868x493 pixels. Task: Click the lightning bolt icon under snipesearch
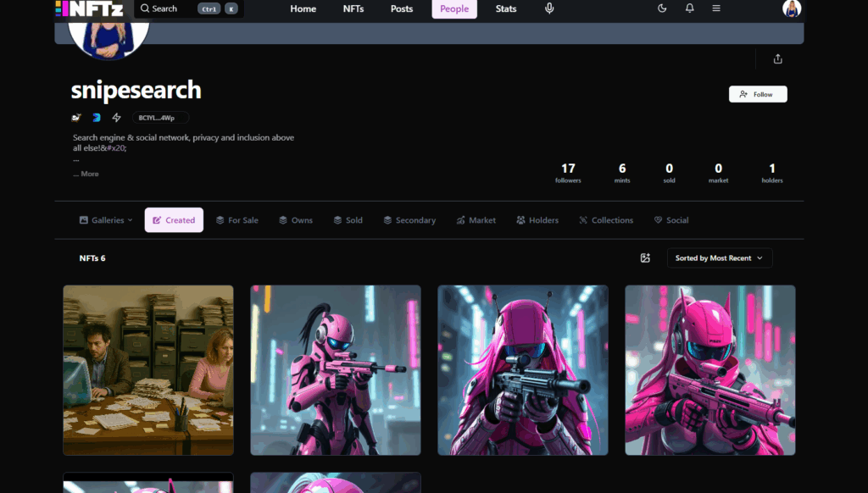[117, 118]
